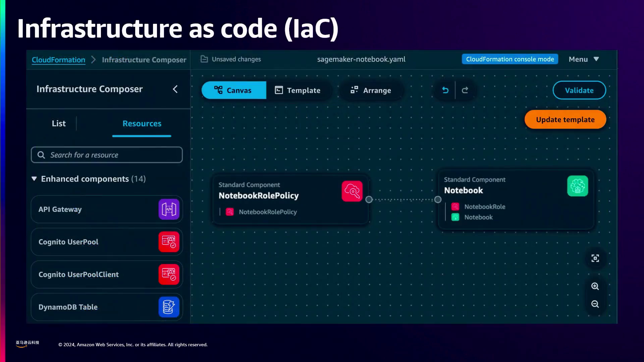Select the Resources tab
Image resolution: width=644 pixels, height=362 pixels.
(142, 124)
